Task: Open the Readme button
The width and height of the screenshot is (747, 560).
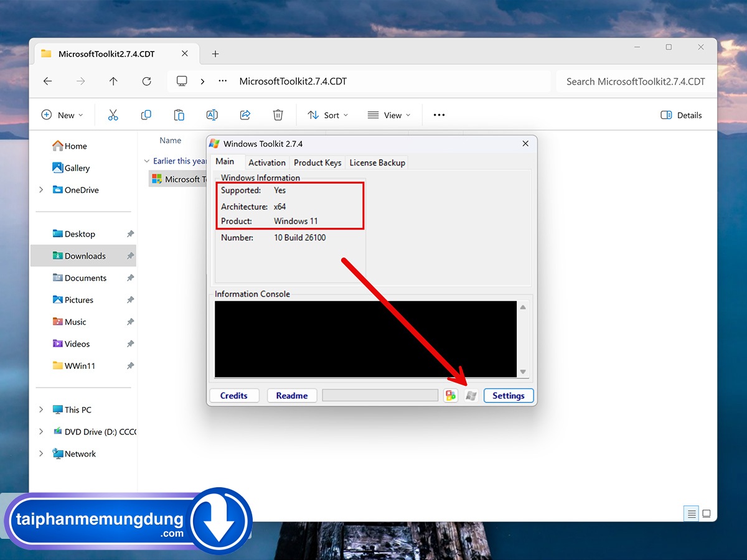Action: tap(292, 395)
